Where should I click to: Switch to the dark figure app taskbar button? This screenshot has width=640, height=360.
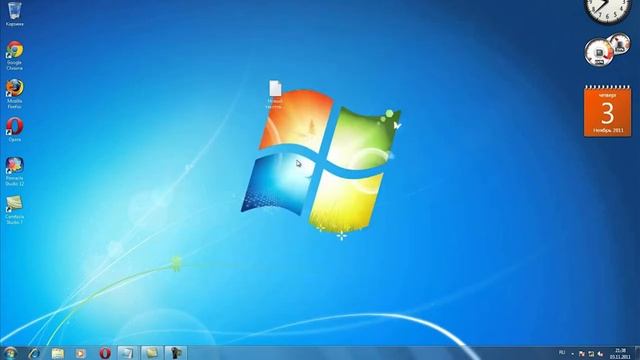point(176,353)
